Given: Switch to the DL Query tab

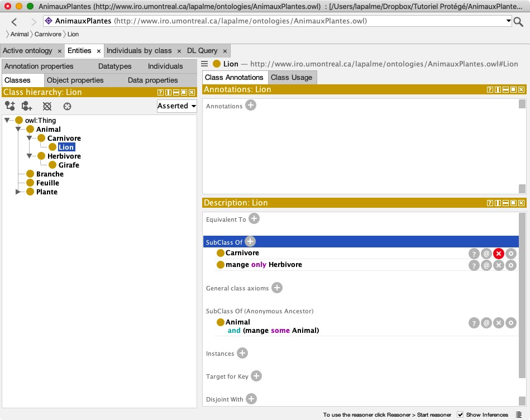Looking at the screenshot, I should tap(209, 51).
